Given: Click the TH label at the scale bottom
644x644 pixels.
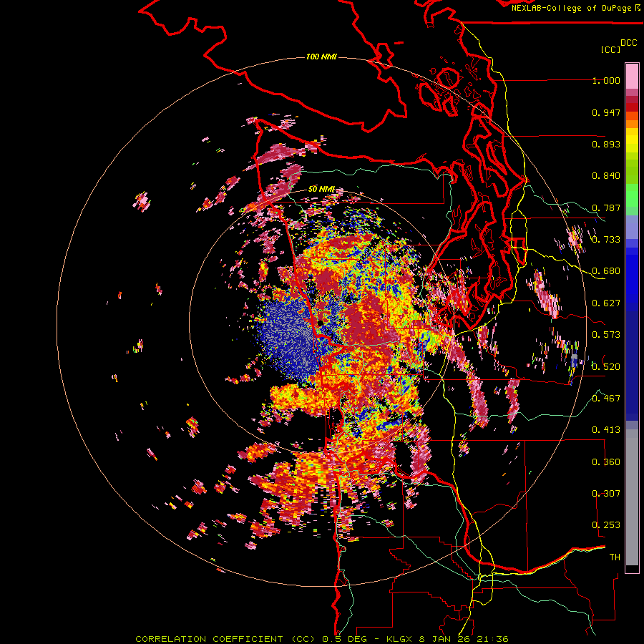Looking at the screenshot, I should (x=615, y=557).
